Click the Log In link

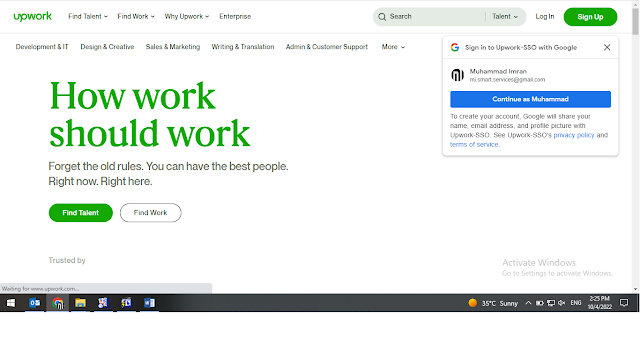pos(545,16)
